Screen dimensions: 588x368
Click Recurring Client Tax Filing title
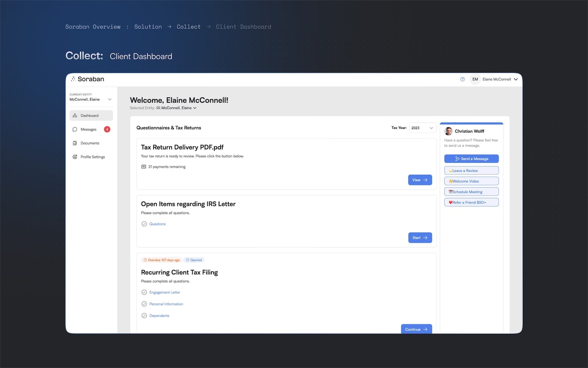[x=179, y=272]
